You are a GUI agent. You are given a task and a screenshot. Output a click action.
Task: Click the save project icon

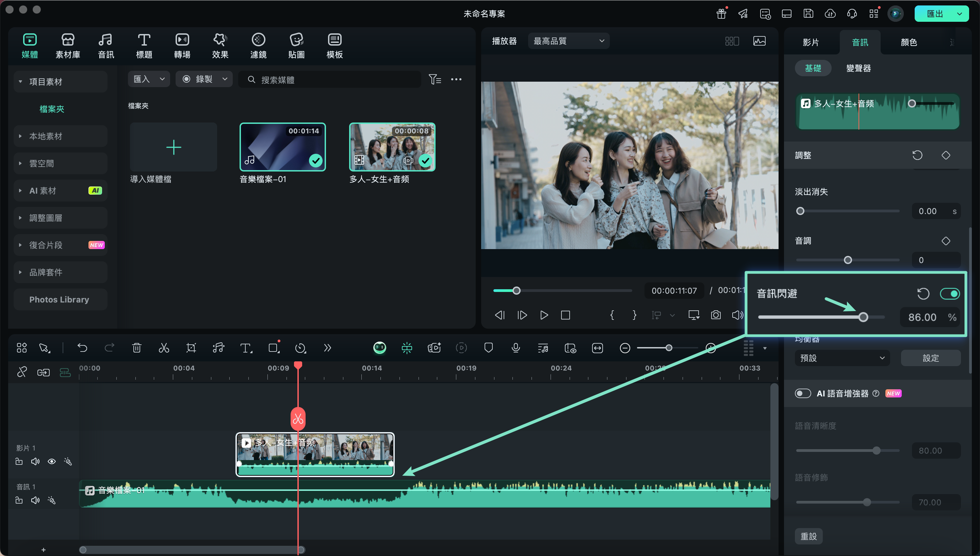(808, 14)
